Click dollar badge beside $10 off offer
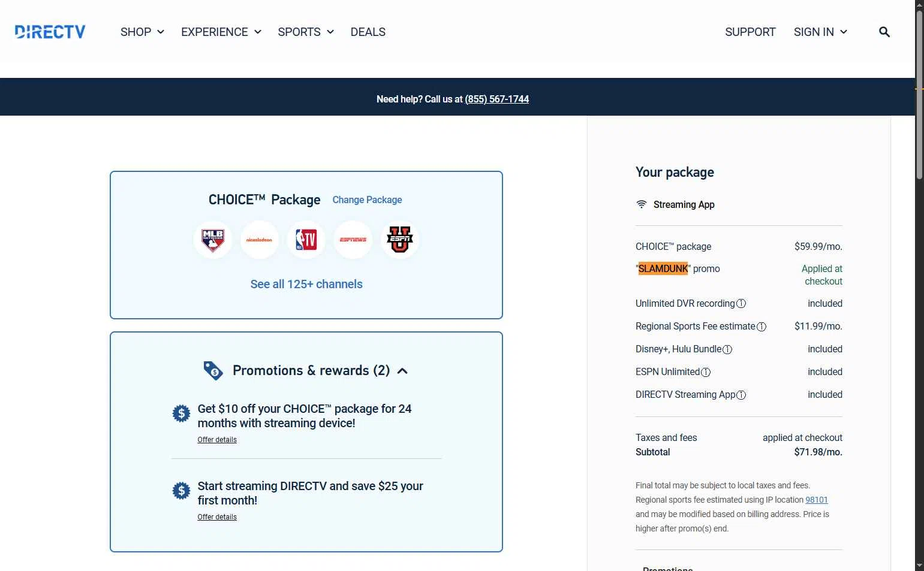 click(x=181, y=413)
